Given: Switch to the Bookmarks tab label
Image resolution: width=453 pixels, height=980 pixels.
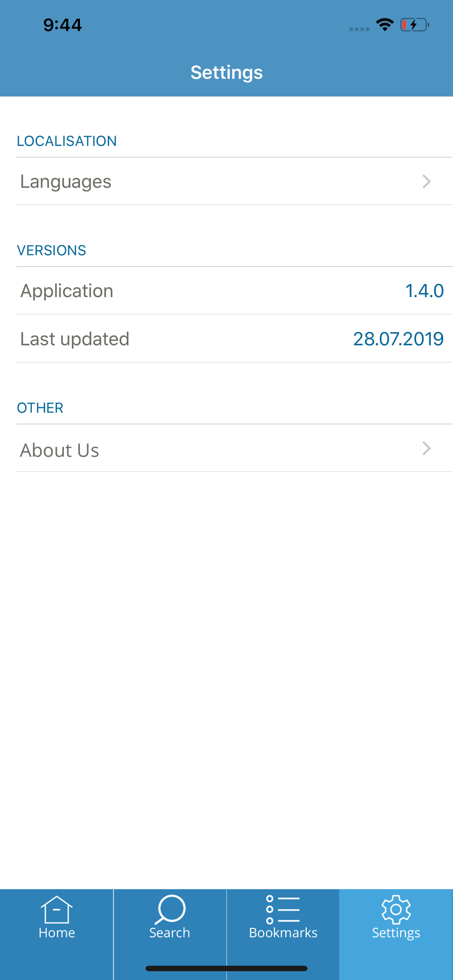Looking at the screenshot, I should click(x=283, y=932).
